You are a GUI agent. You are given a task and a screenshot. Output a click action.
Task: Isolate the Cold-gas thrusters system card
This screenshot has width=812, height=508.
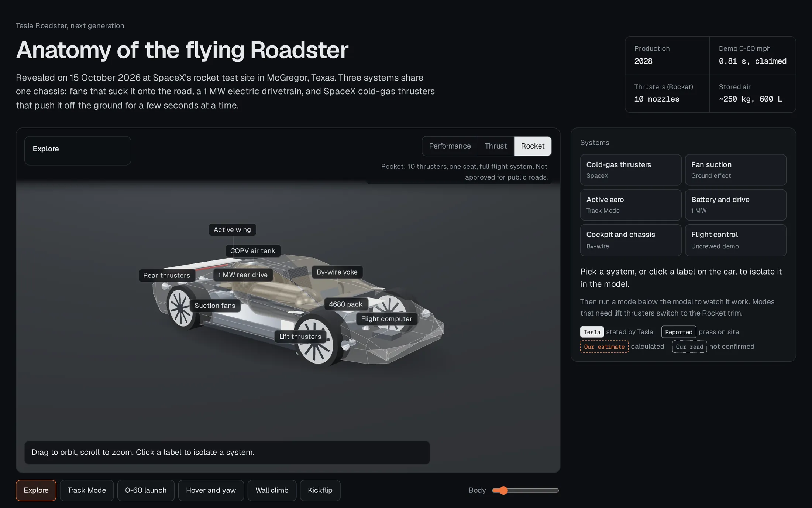[x=630, y=170]
